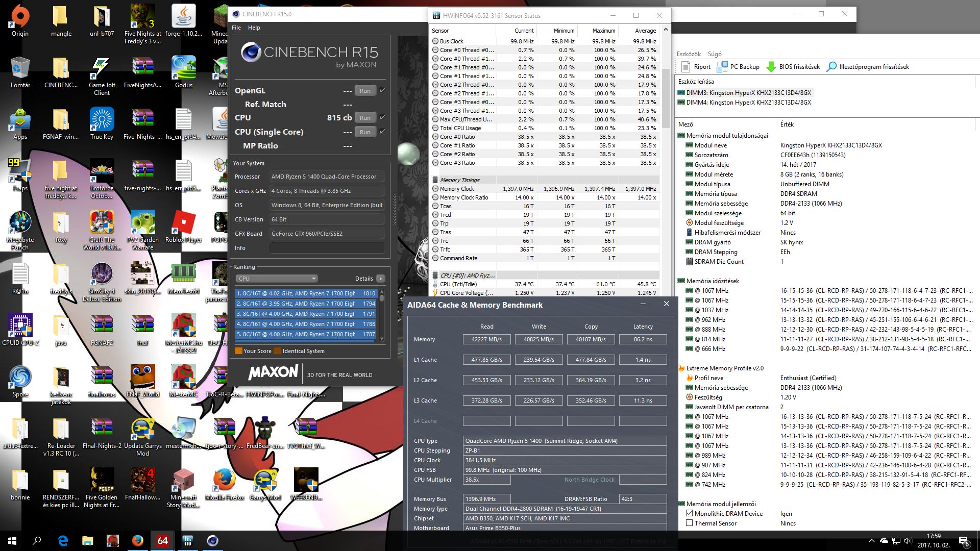Toggle Thermal Sensor checkbox

(689, 523)
